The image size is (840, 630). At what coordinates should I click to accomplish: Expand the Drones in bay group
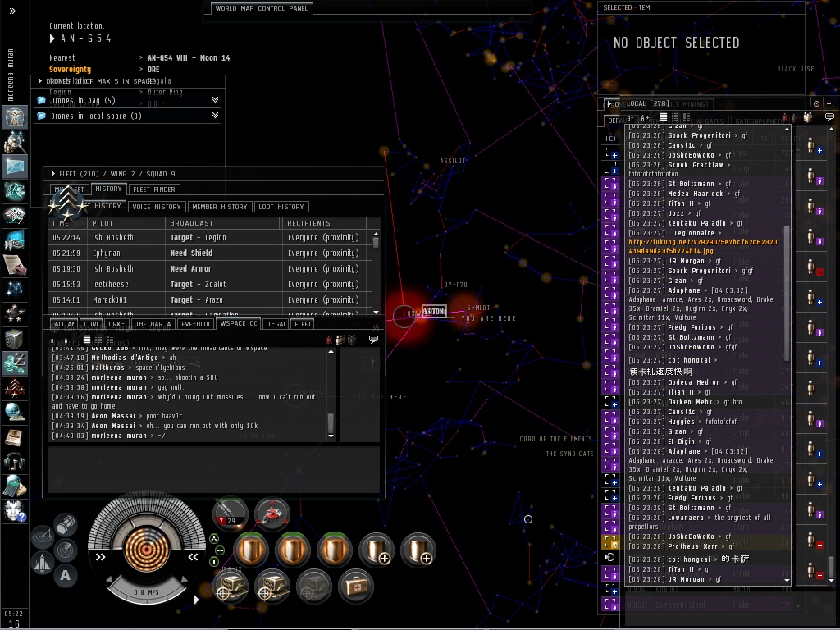(215, 100)
